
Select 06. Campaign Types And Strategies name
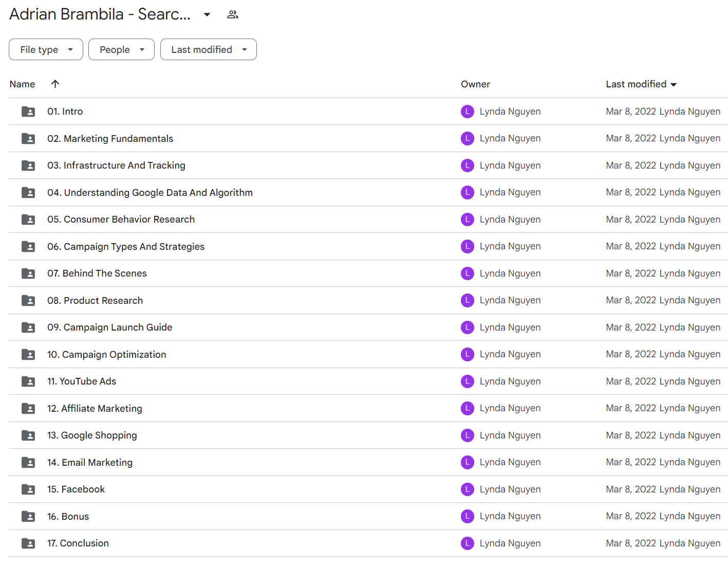tap(126, 247)
